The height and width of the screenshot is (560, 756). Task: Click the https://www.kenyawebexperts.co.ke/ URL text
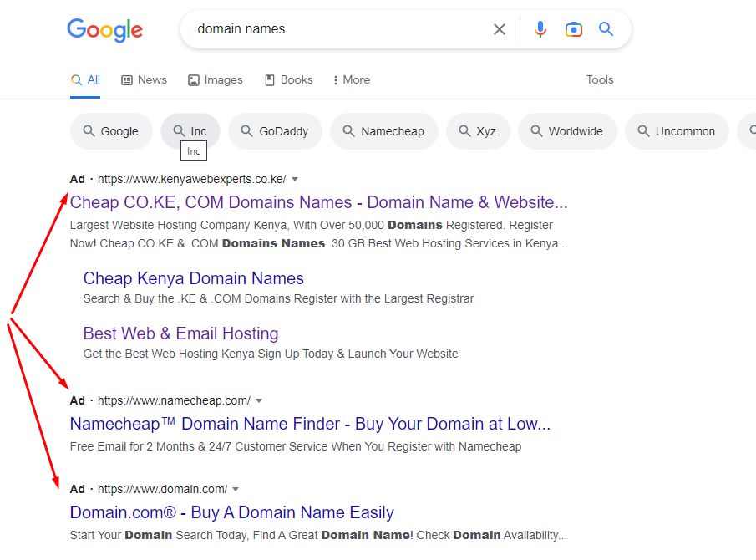192,180
